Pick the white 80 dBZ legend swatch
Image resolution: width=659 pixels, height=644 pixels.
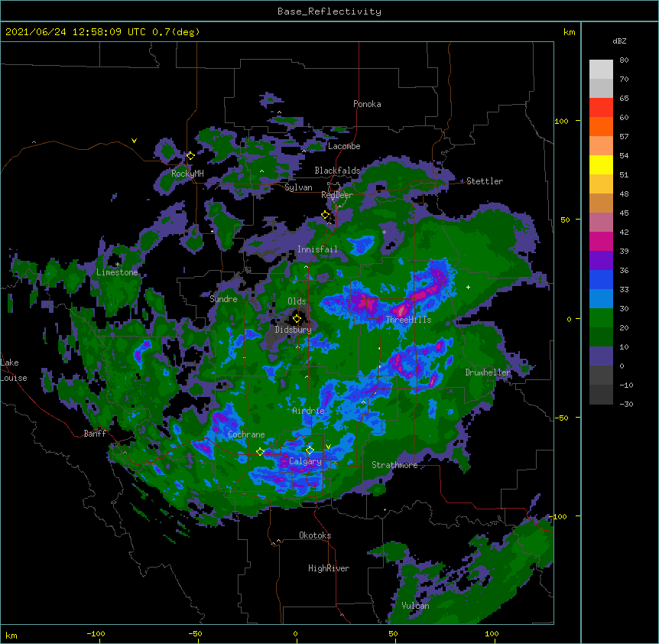(x=601, y=70)
